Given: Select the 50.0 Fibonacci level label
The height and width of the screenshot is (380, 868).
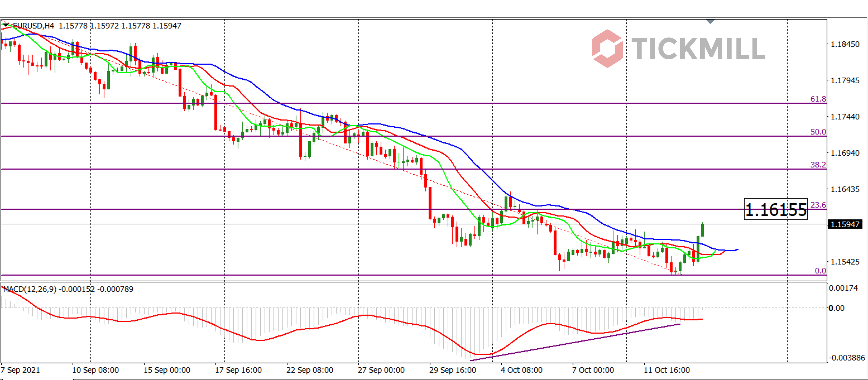Looking at the screenshot, I should coord(818,132).
